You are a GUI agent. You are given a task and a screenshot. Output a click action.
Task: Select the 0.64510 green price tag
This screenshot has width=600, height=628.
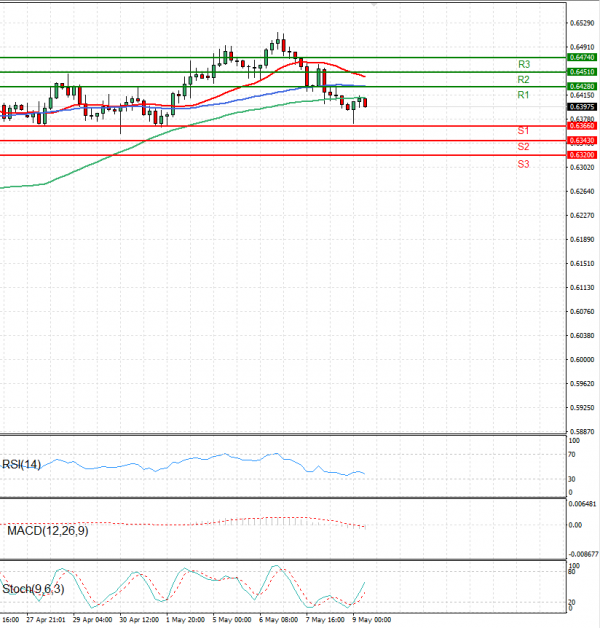pyautogui.click(x=582, y=72)
